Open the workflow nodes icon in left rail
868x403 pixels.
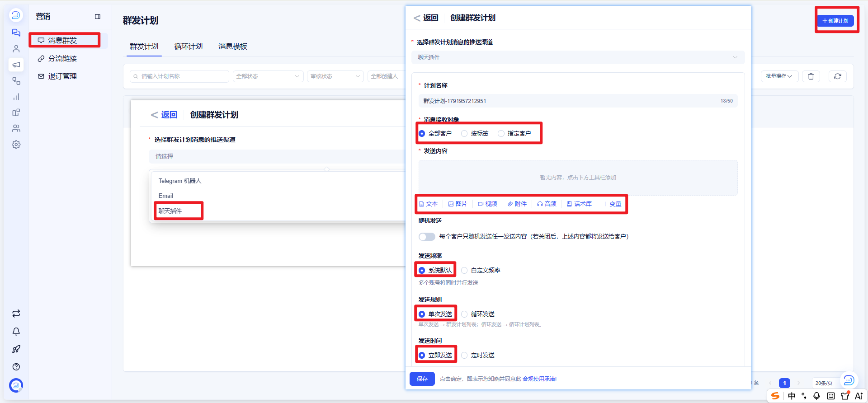click(x=16, y=81)
